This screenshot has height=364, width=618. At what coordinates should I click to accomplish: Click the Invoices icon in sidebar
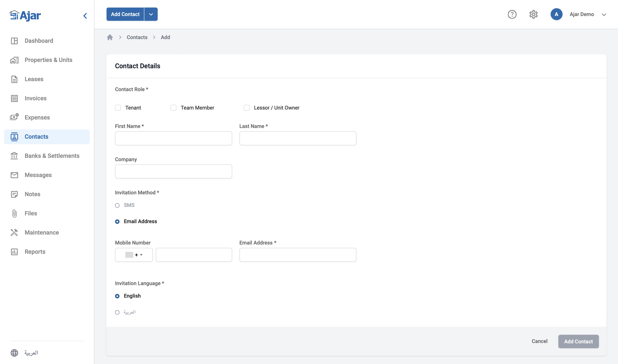pyautogui.click(x=14, y=98)
